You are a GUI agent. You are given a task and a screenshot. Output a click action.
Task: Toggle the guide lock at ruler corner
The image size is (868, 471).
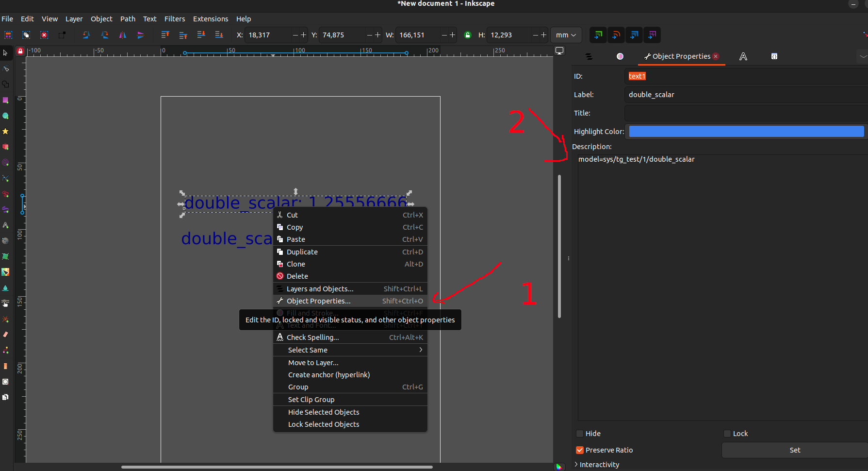(x=20, y=51)
